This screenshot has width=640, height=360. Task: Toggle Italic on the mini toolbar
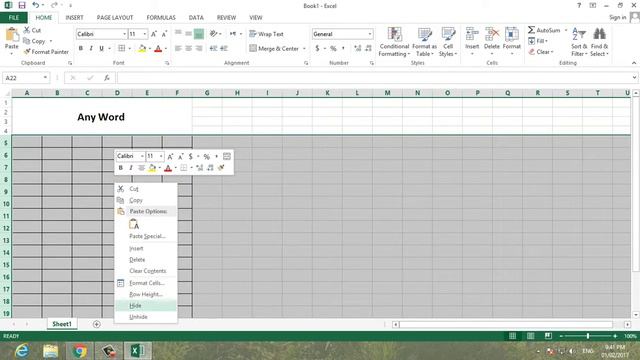click(x=131, y=168)
